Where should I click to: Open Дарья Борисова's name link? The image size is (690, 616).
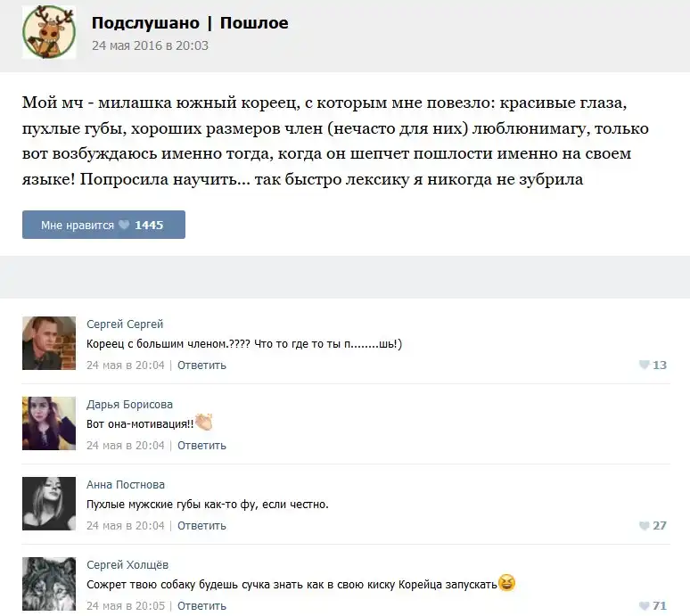pyautogui.click(x=130, y=405)
